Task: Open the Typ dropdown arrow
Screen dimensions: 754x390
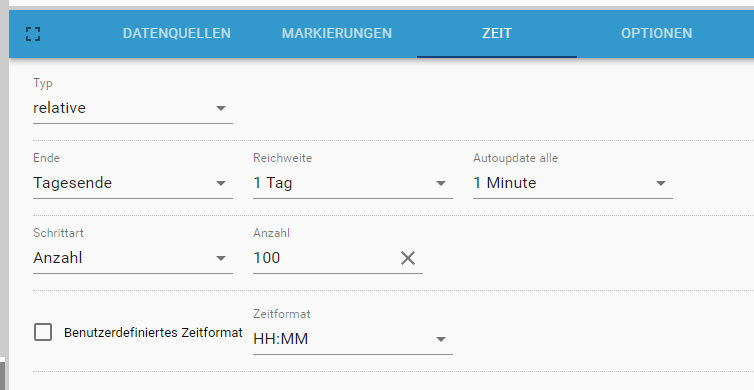Action: point(221,108)
